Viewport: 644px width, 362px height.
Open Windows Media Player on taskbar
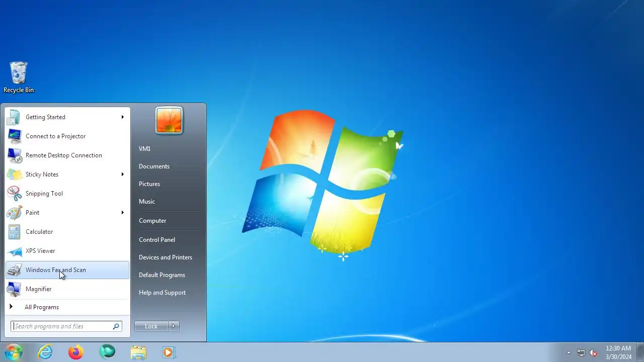coord(169,352)
